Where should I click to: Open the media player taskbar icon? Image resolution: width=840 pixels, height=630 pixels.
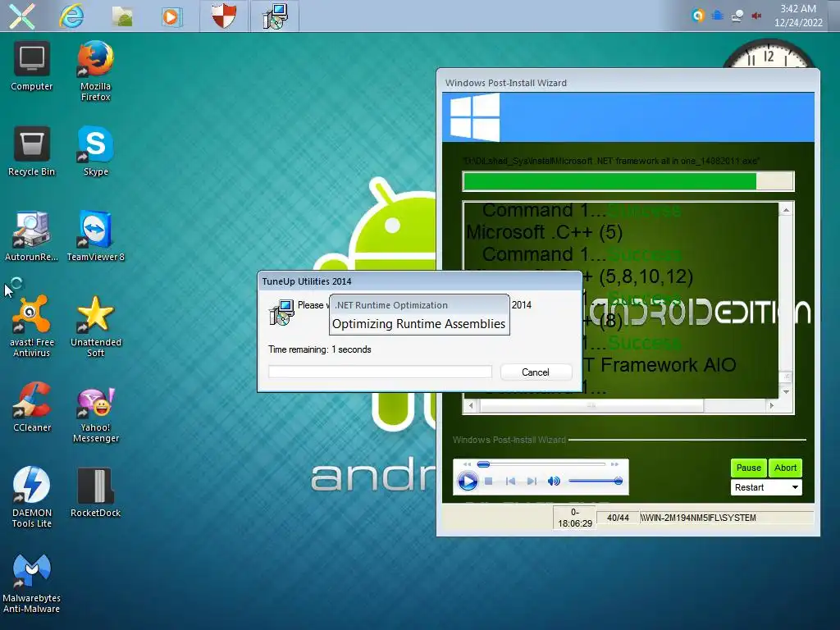coord(171,16)
